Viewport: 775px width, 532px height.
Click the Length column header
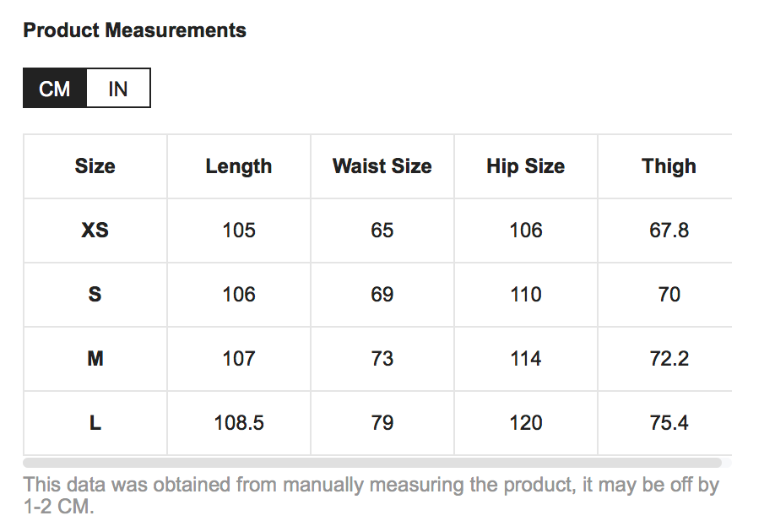click(x=239, y=166)
